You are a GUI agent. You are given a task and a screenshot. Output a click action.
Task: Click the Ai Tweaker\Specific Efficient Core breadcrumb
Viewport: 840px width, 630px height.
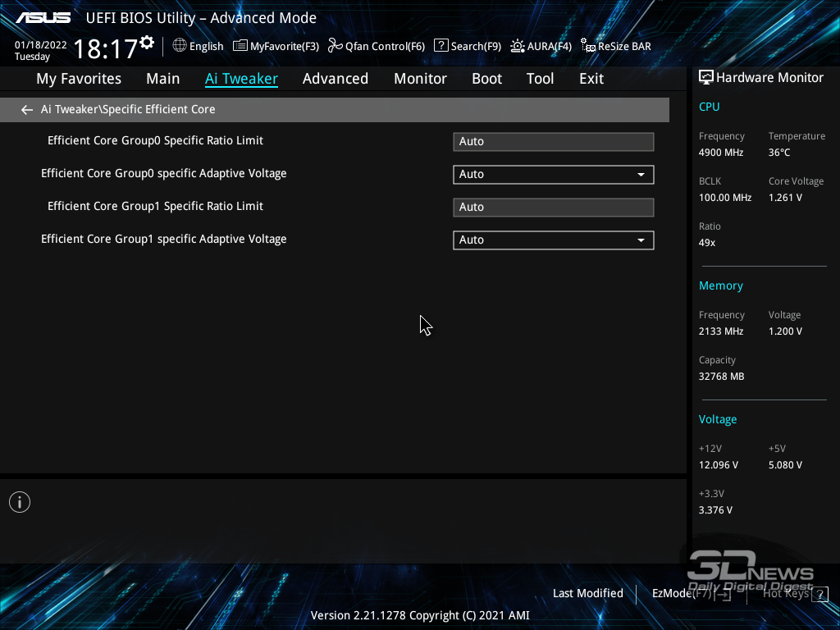pyautogui.click(x=128, y=109)
